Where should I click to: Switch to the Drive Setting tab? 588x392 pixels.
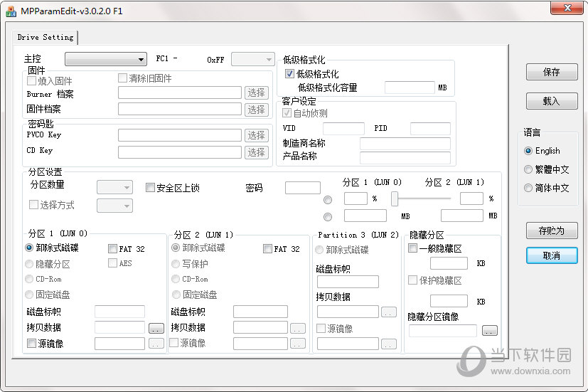(x=46, y=37)
